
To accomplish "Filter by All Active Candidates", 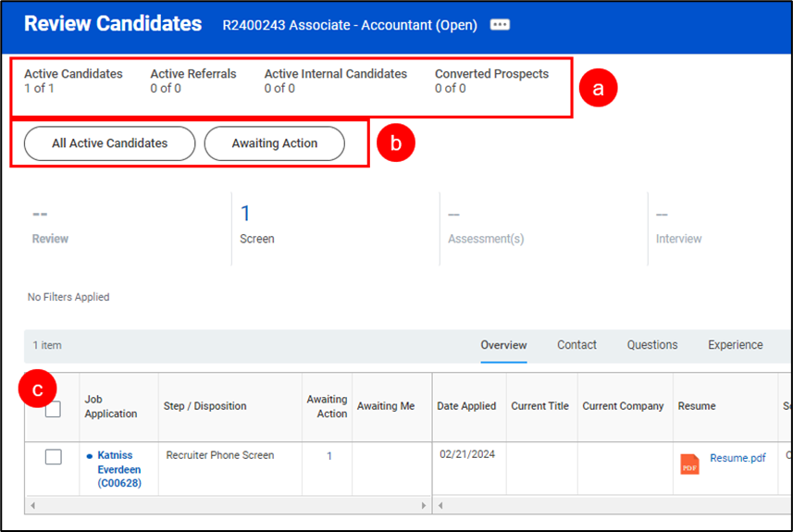I will pyautogui.click(x=109, y=143).
